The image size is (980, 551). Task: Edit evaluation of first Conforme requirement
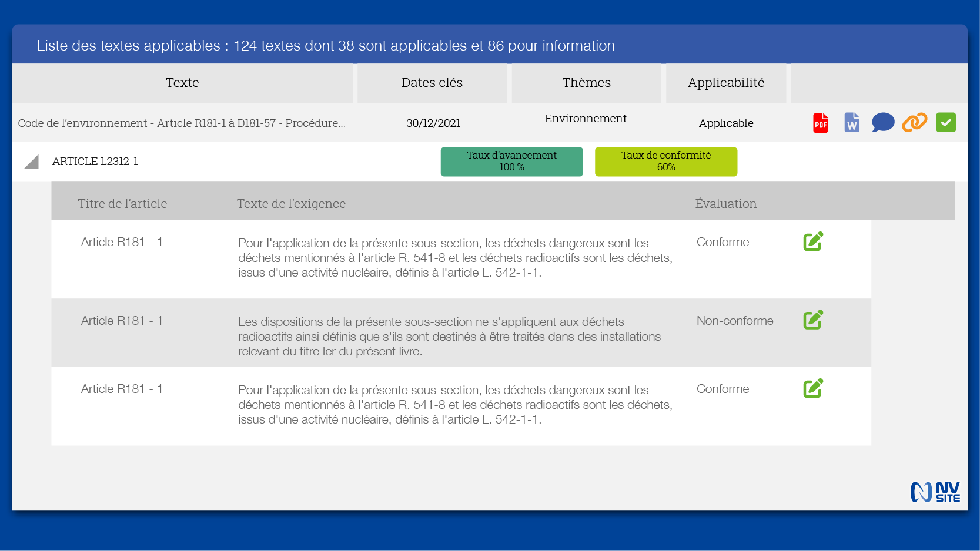pyautogui.click(x=813, y=241)
